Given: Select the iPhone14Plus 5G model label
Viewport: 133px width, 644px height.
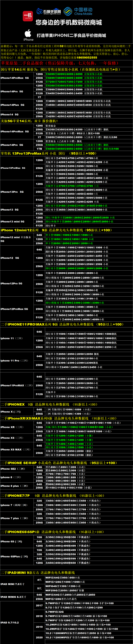Looking at the screenshot, I should coord(12,105).
